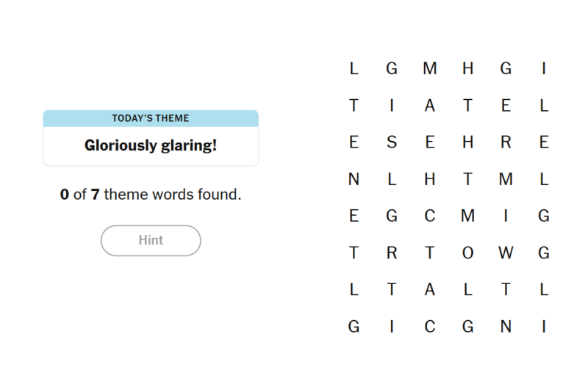Tap the letter R in the third row

tap(506, 142)
